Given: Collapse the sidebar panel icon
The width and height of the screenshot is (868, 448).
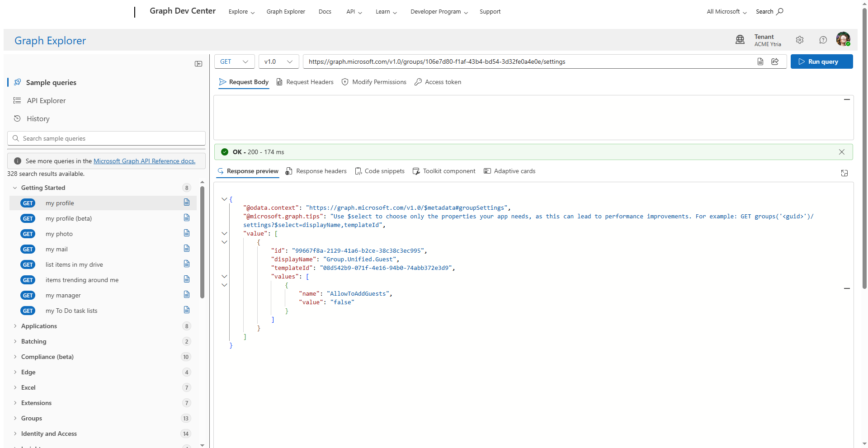Looking at the screenshot, I should pos(198,64).
